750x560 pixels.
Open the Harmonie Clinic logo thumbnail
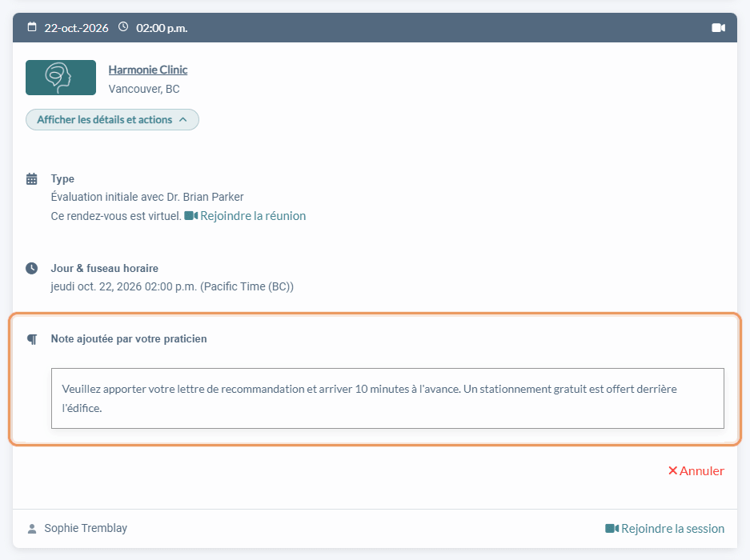[61, 78]
